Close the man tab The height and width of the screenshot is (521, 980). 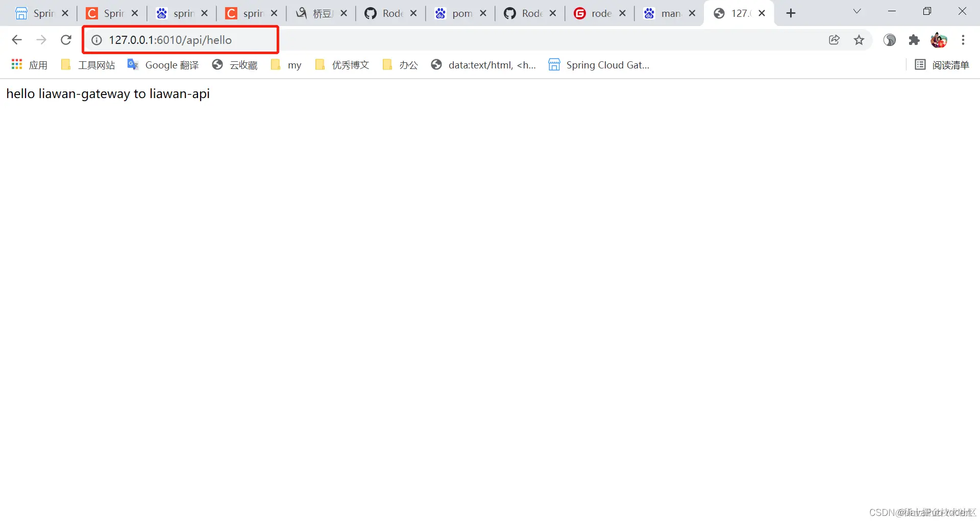[692, 13]
